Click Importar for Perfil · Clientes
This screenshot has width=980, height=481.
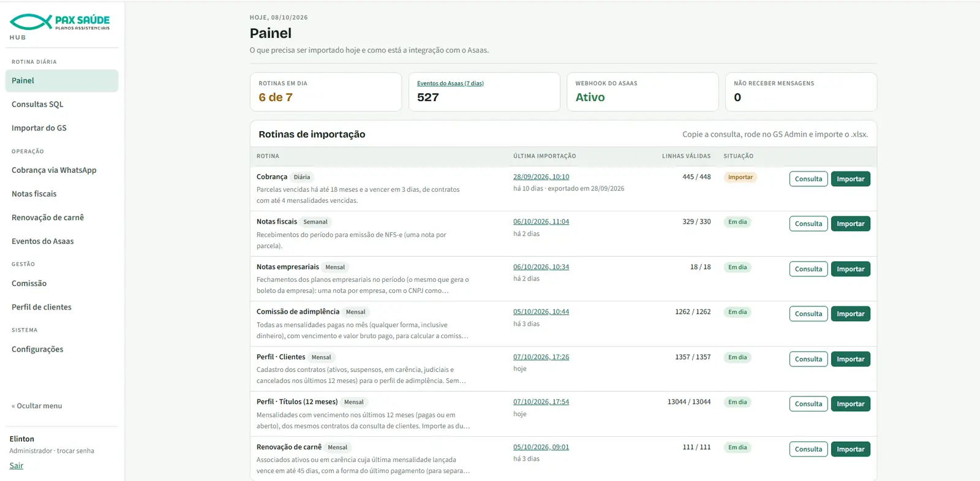[851, 359]
